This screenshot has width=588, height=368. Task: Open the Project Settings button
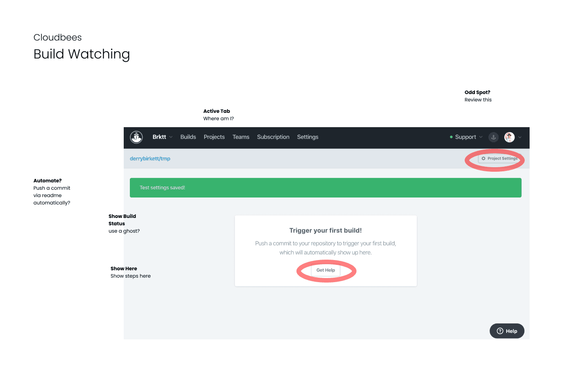click(499, 159)
